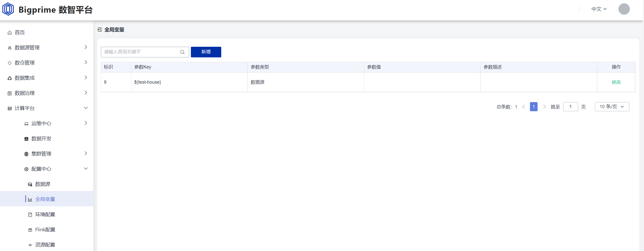644x251 pixels.
Task: Expand the 数仓管理 chevron
Action: tap(86, 62)
